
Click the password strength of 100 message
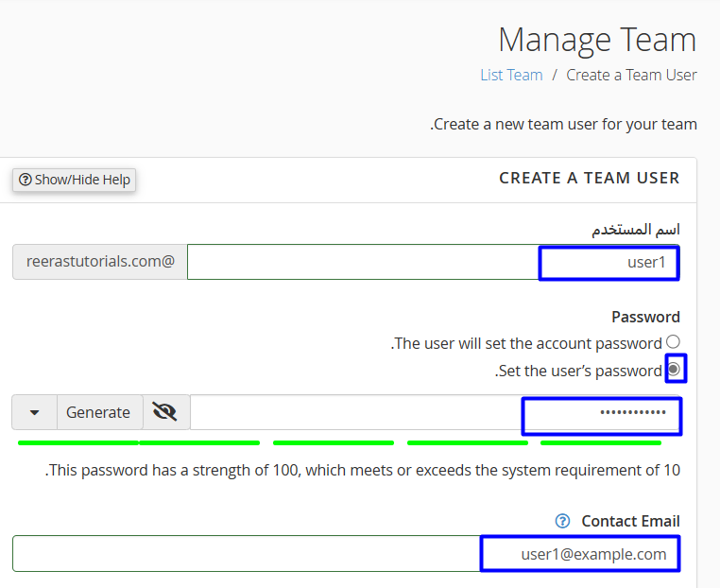(363, 470)
